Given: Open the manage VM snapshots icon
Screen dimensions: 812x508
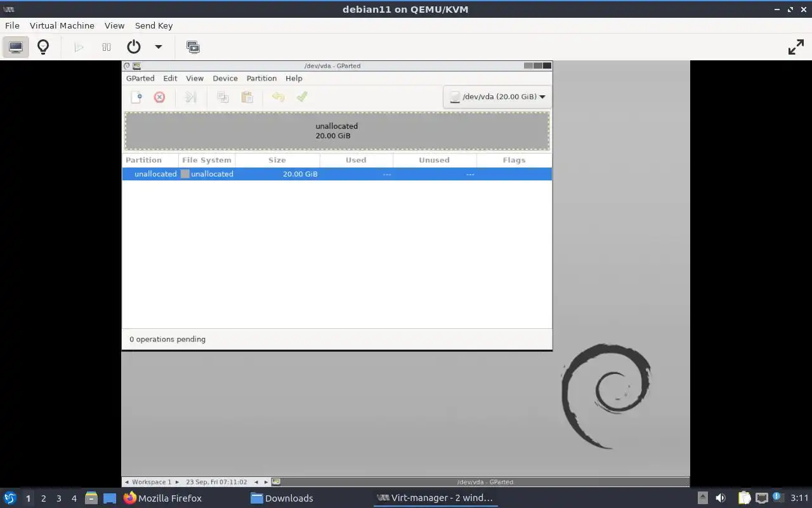Looking at the screenshot, I should [193, 47].
